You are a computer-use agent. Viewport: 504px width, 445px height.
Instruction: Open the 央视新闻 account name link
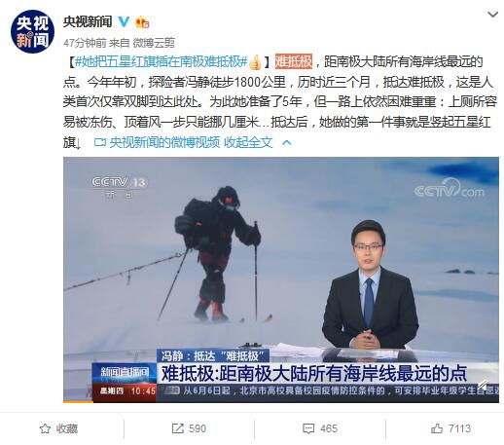coord(88,21)
